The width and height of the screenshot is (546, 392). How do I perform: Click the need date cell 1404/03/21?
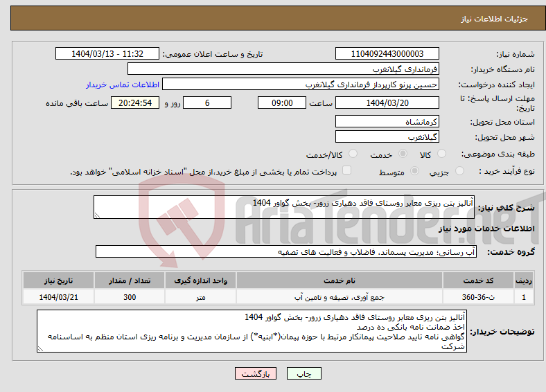point(58,297)
